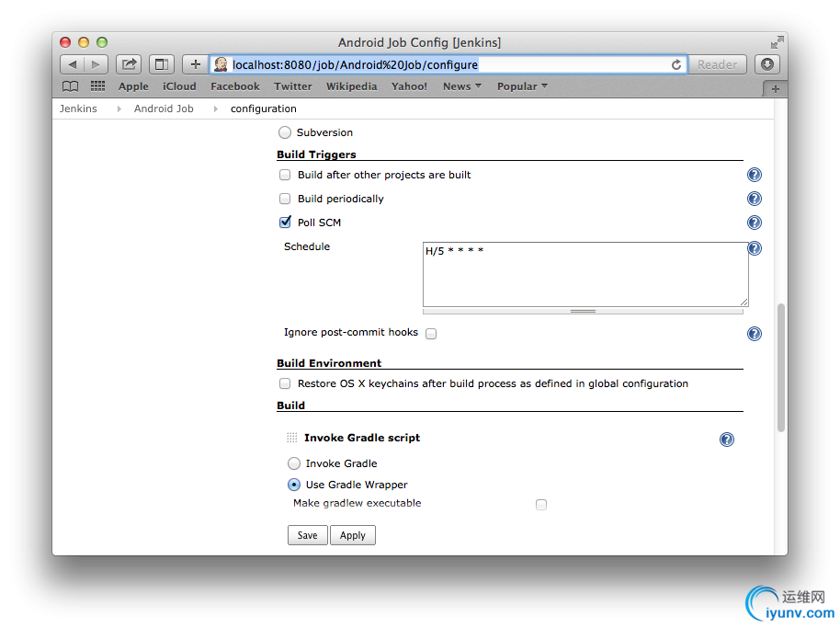Add bookmark with plus toolbar button
This screenshot has height=628, width=840.
pos(195,65)
